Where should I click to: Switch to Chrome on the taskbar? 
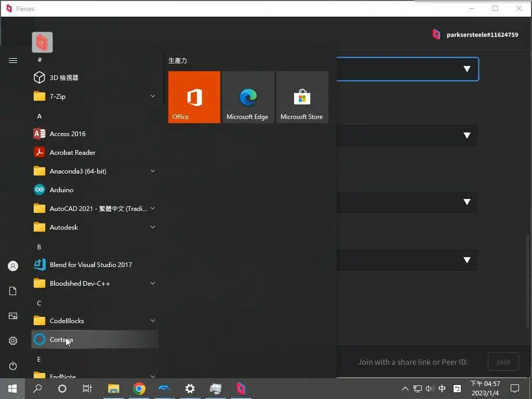pyautogui.click(x=139, y=389)
